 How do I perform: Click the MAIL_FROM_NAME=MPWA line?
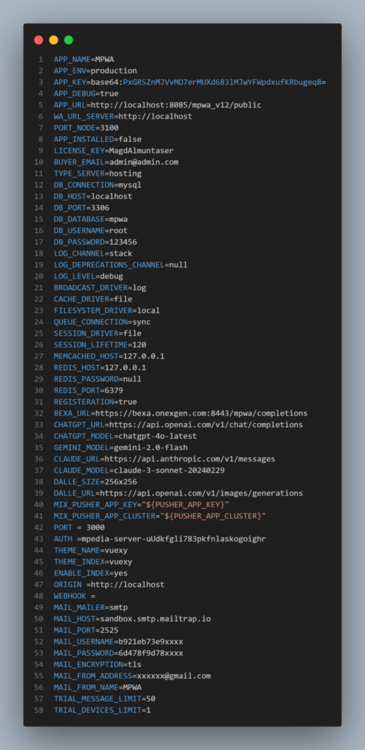pyautogui.click(x=98, y=688)
